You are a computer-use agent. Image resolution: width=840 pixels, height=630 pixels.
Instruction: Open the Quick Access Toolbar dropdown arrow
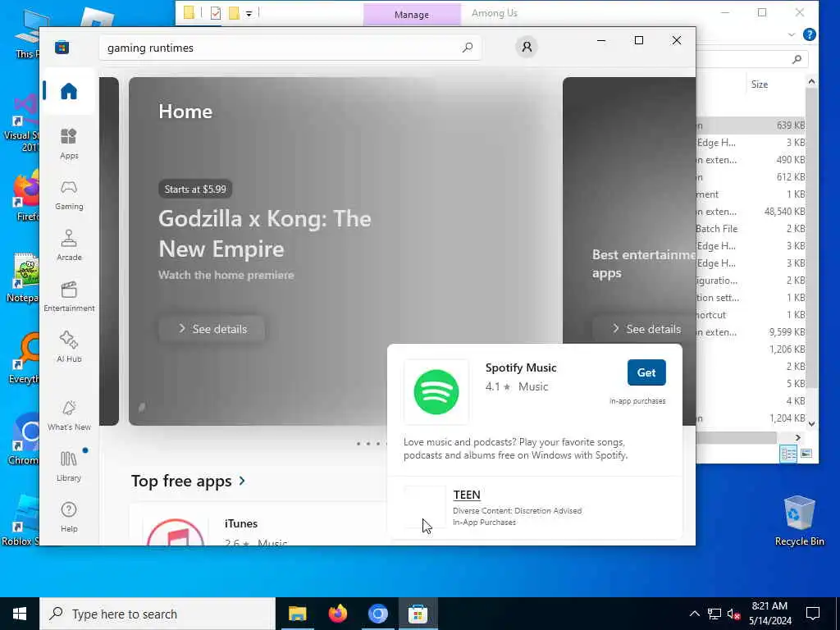[x=249, y=13]
